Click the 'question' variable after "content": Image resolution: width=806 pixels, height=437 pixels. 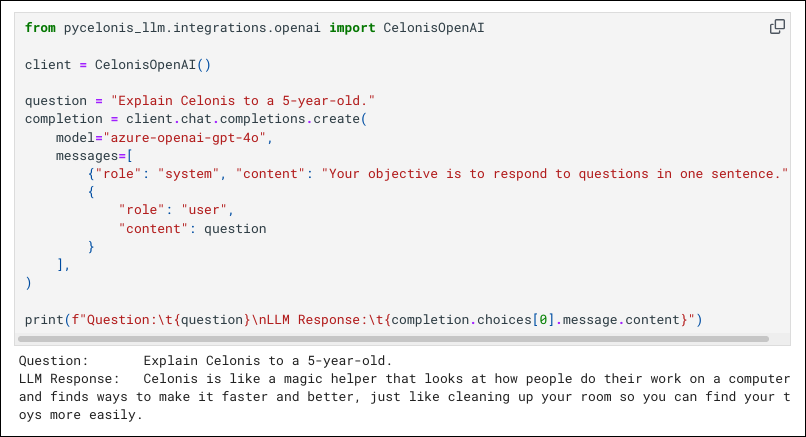(x=235, y=229)
